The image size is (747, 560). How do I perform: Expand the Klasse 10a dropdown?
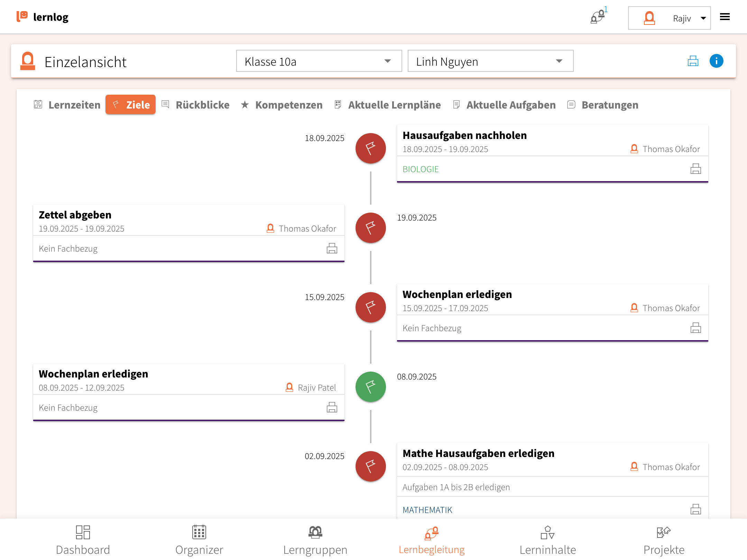click(319, 61)
